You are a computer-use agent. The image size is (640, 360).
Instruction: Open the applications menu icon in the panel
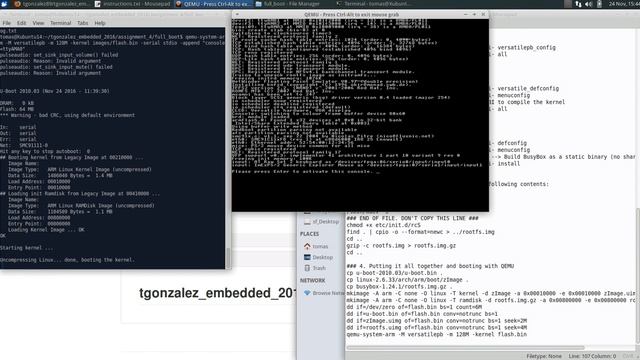click(4, 4)
